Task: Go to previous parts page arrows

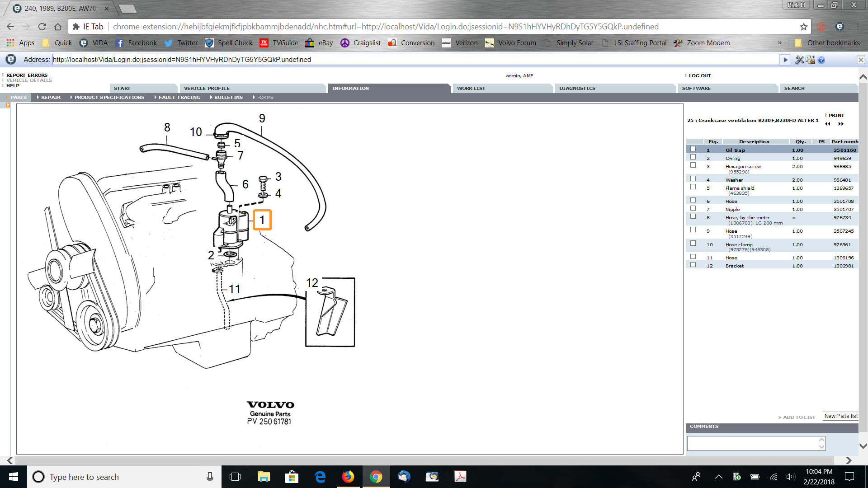Action: point(828,124)
